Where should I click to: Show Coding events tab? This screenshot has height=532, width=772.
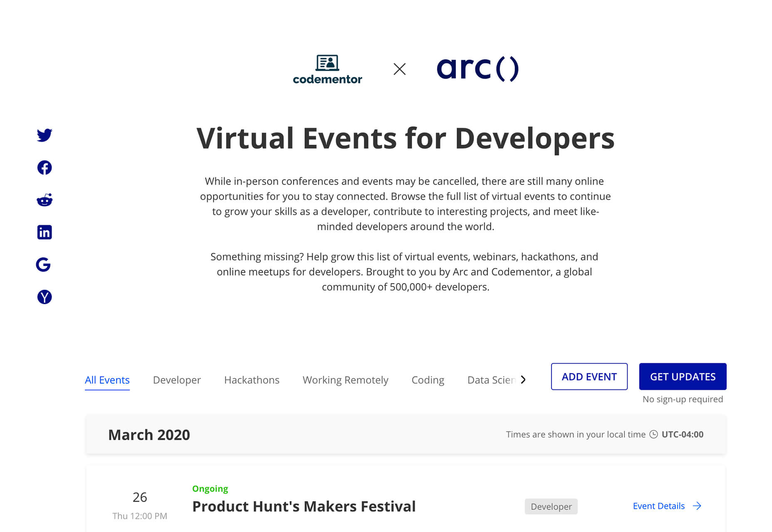428,380
